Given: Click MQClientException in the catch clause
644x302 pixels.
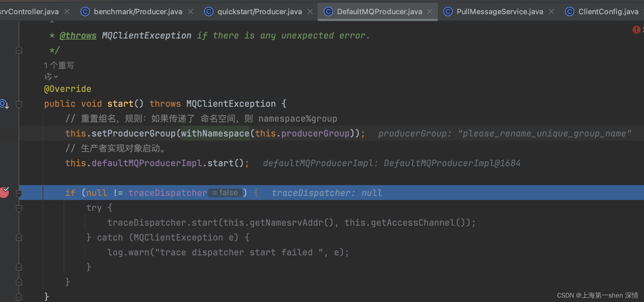Looking at the screenshot, I should coord(178,237).
